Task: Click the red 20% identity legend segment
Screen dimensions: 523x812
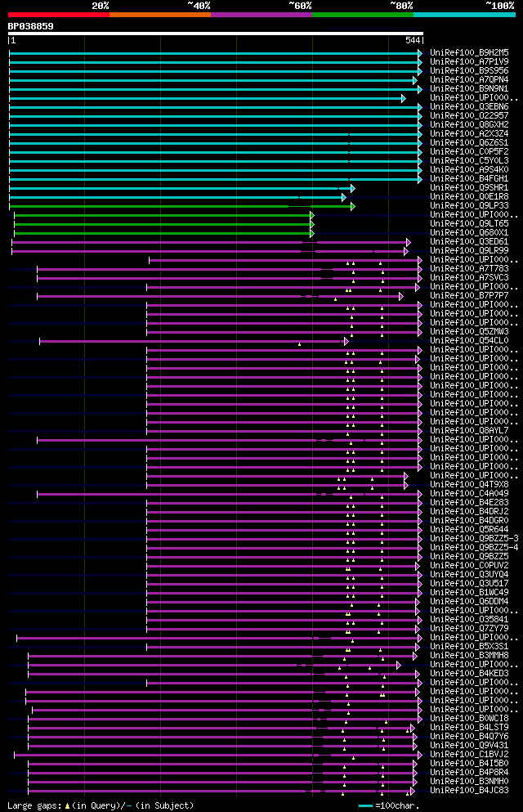Action: point(59,15)
